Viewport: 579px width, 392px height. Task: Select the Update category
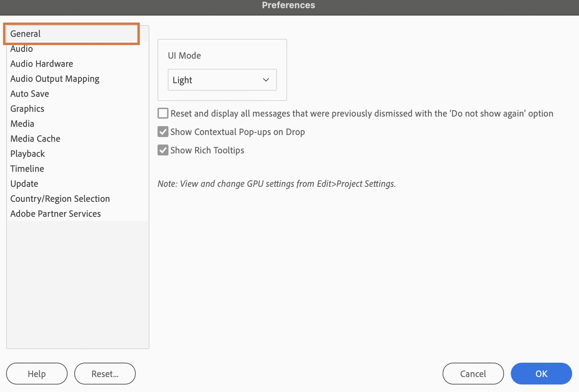point(24,184)
